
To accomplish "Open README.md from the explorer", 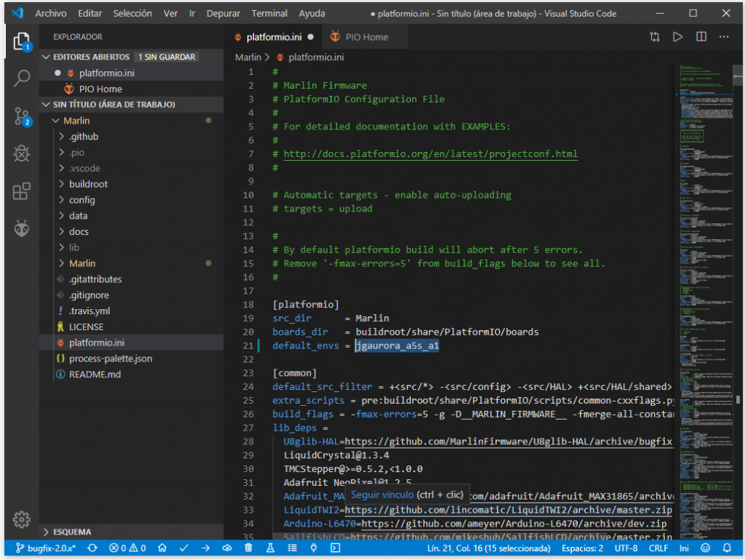I will [95, 375].
